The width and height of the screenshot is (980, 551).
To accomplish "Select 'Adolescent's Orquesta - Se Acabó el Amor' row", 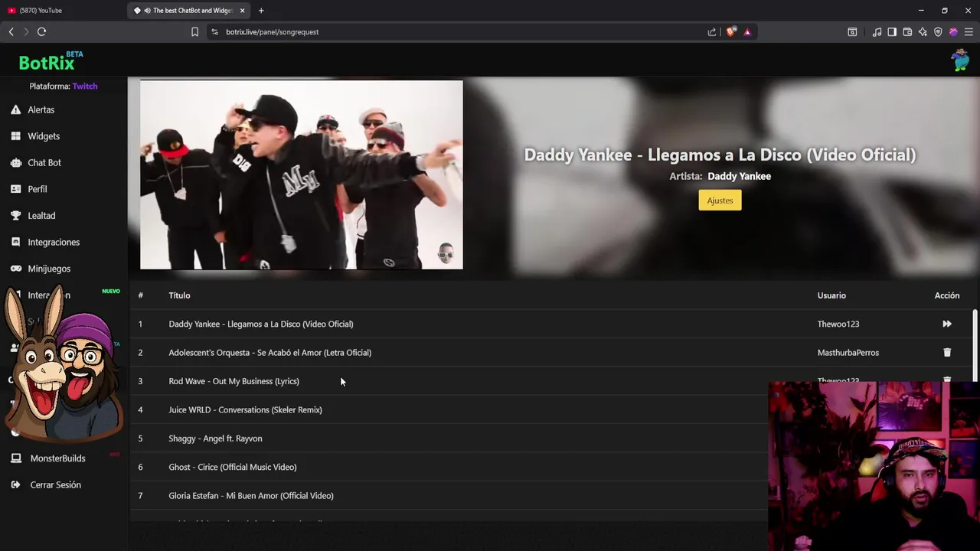I will 551,353.
